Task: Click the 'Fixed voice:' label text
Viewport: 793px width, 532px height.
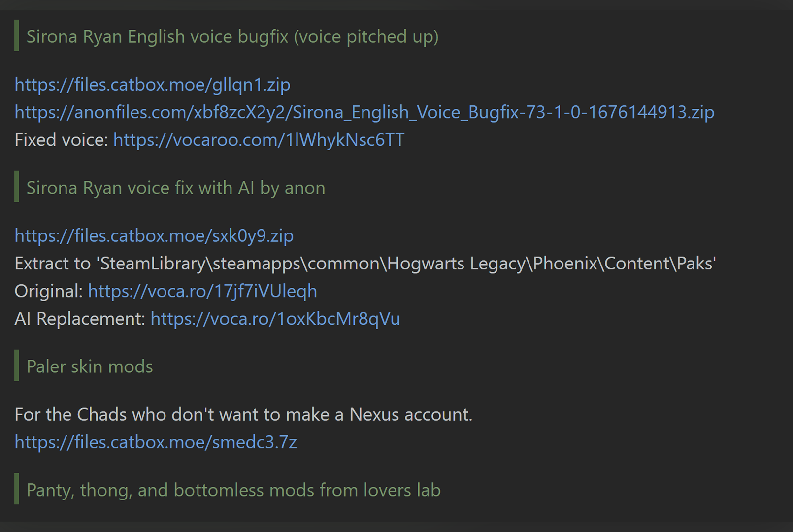Action: click(x=62, y=140)
